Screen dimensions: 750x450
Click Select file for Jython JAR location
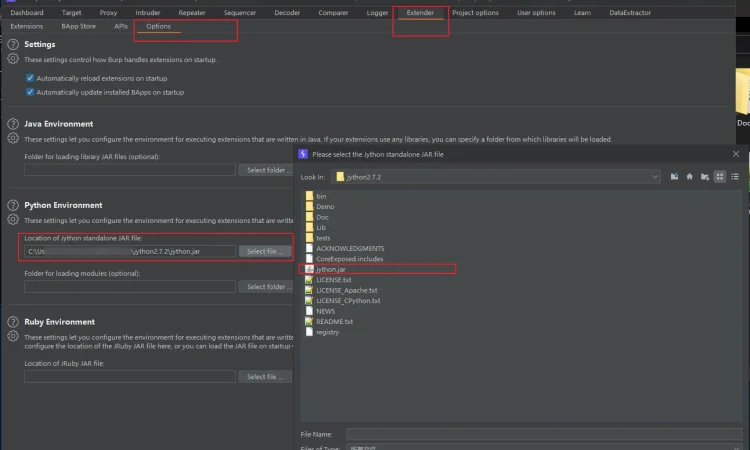(x=266, y=251)
